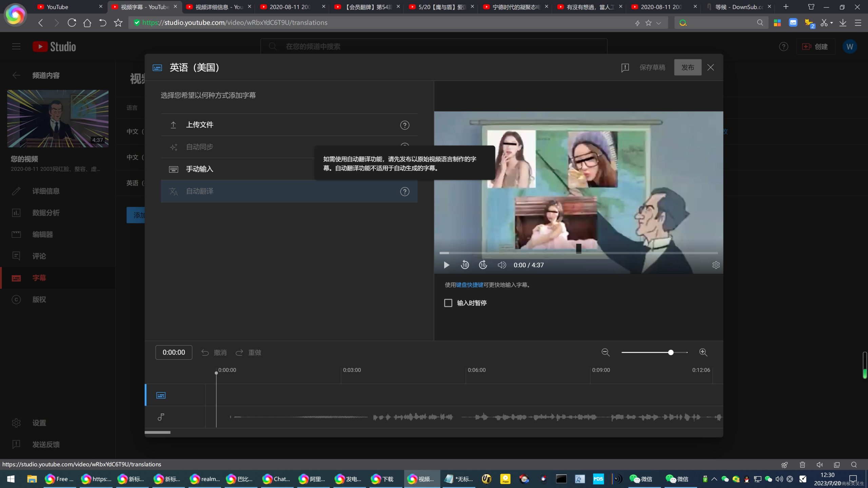Open the Chat... window in the taskbar
The height and width of the screenshot is (488, 868).
coord(276,479)
